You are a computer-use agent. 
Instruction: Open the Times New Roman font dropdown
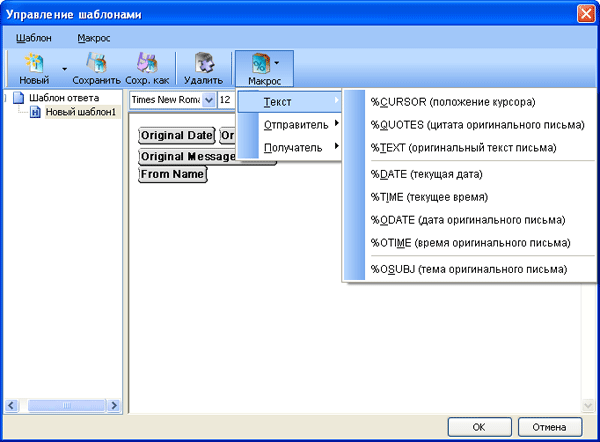209,100
